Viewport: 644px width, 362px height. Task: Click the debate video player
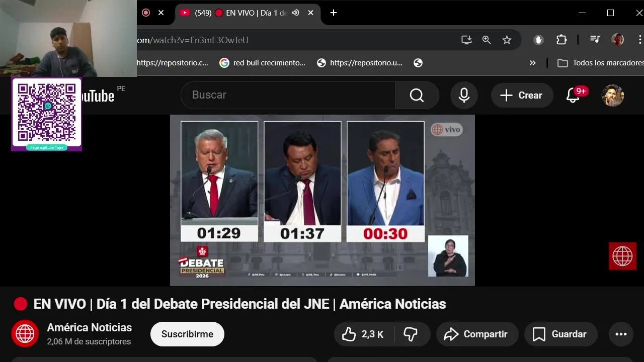click(x=323, y=200)
